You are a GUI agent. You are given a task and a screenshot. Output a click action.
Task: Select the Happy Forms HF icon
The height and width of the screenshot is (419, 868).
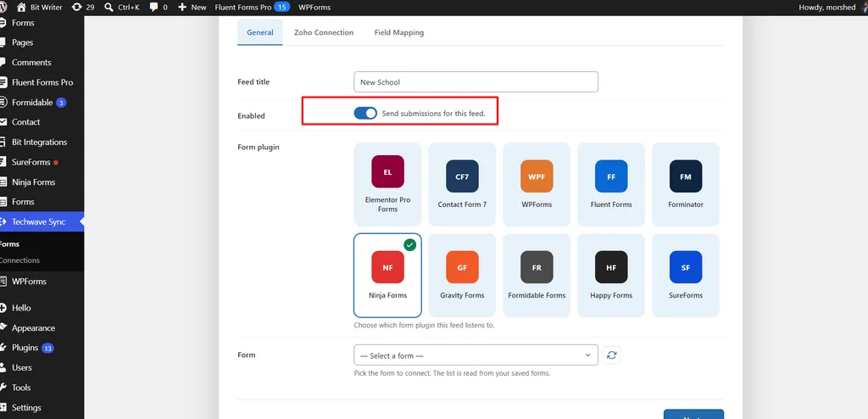(611, 267)
